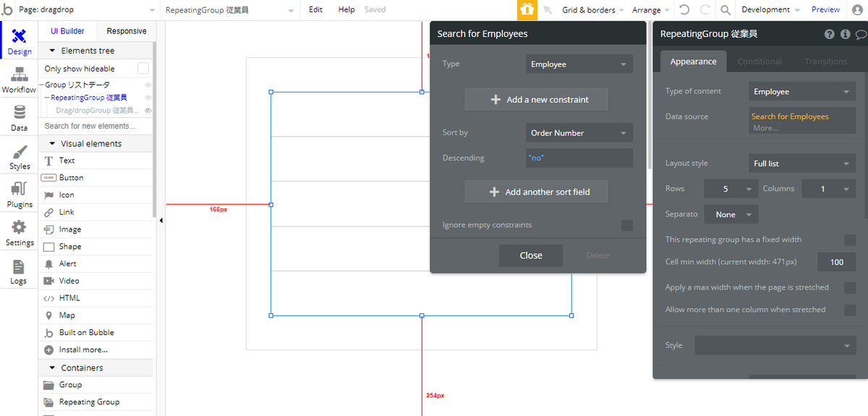Viewport: 868px width, 416px height.
Task: Select the Built on Bubble element
Action: tap(97, 333)
